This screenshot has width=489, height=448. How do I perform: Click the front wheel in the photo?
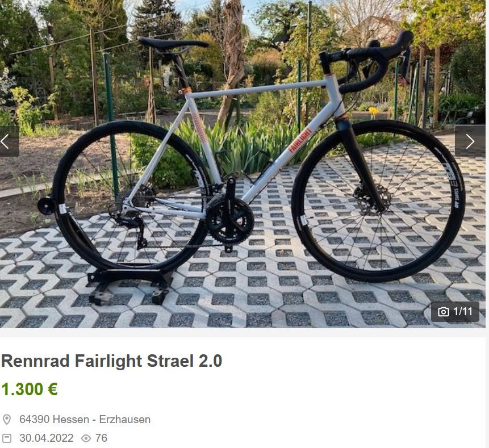pyautogui.click(x=378, y=201)
